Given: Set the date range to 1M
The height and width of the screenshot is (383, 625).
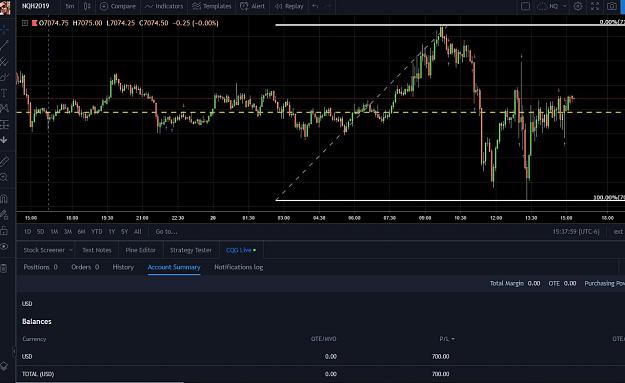Looking at the screenshot, I should coord(54,232).
